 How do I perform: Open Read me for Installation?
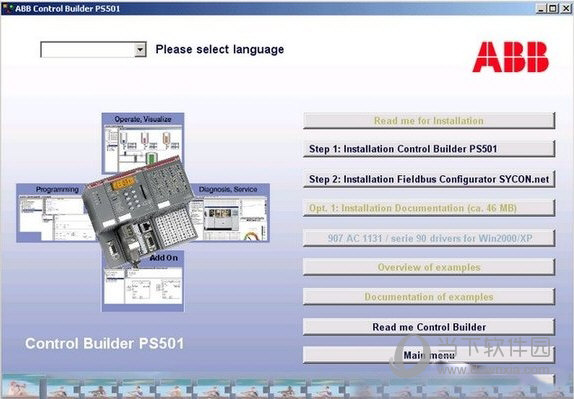[429, 121]
